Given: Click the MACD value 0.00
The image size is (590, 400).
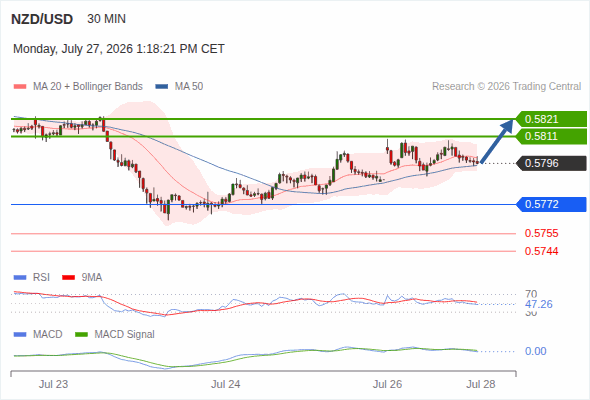Looking at the screenshot, I should pos(535,351).
